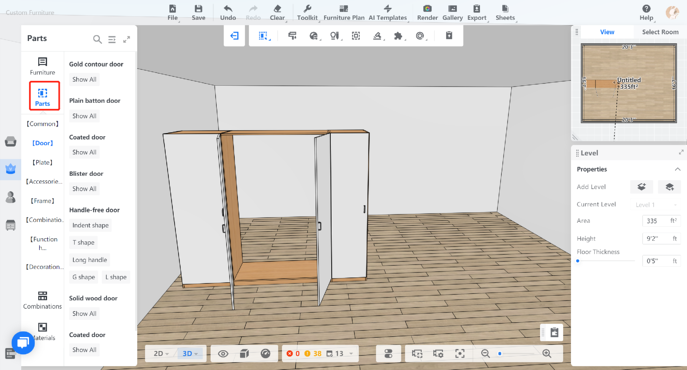The width and height of the screenshot is (687, 370).
Task: Open the 3D view dropdown
Action: coord(190,353)
